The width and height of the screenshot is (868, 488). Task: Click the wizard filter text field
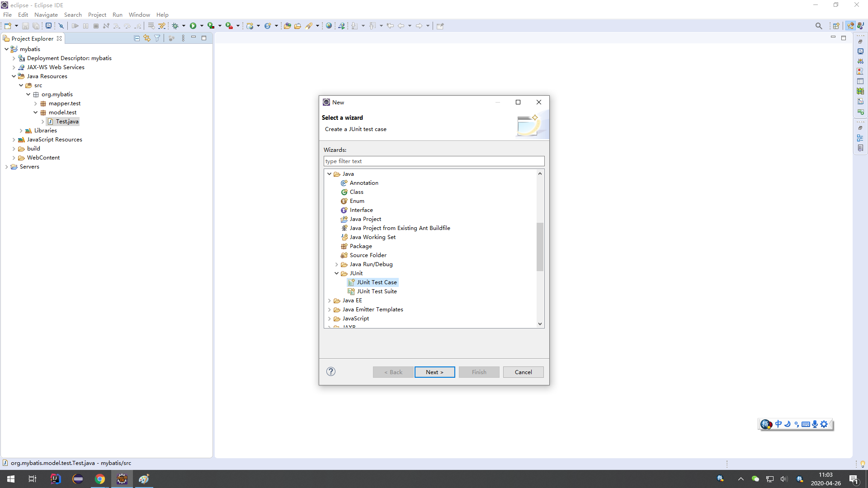pos(434,161)
